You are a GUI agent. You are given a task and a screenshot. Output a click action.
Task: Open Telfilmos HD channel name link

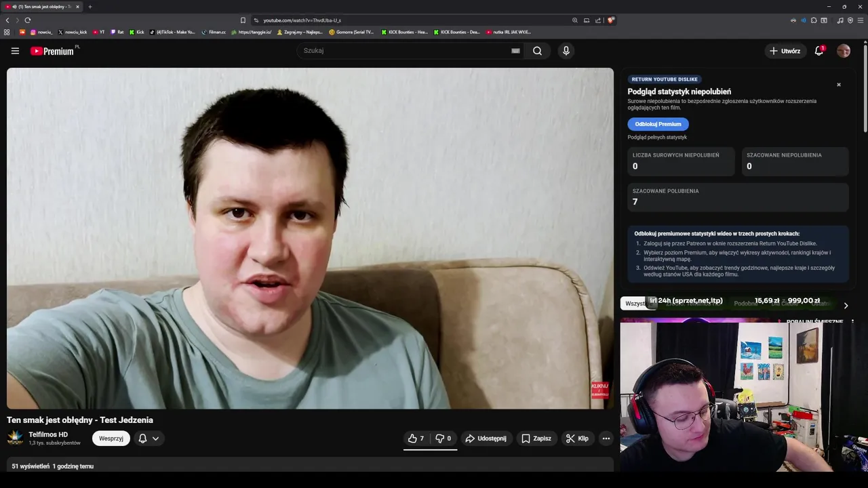(48, 434)
